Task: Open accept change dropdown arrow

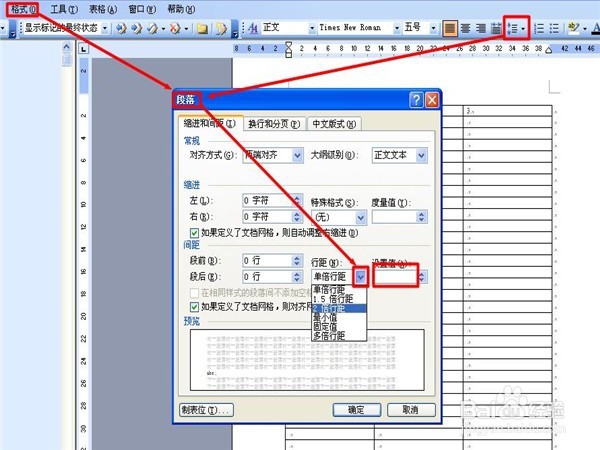Action: point(163,29)
